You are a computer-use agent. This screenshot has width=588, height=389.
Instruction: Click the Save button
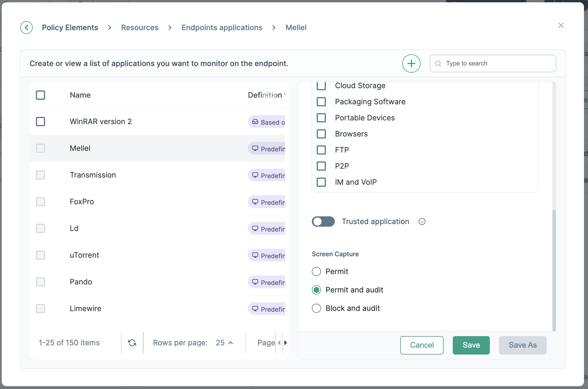(x=471, y=345)
